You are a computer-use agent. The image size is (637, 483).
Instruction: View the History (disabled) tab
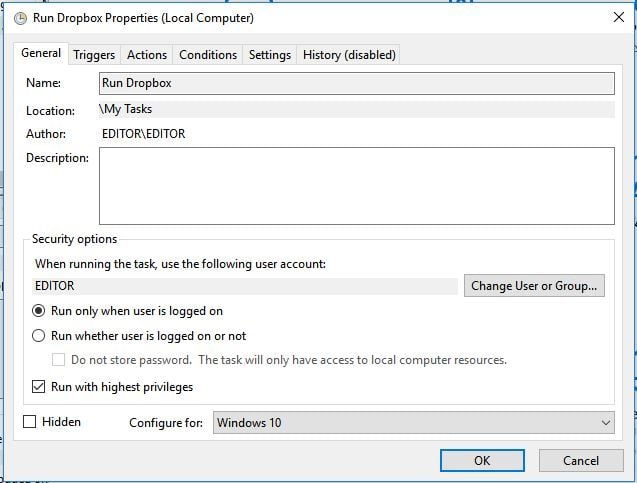pos(349,55)
